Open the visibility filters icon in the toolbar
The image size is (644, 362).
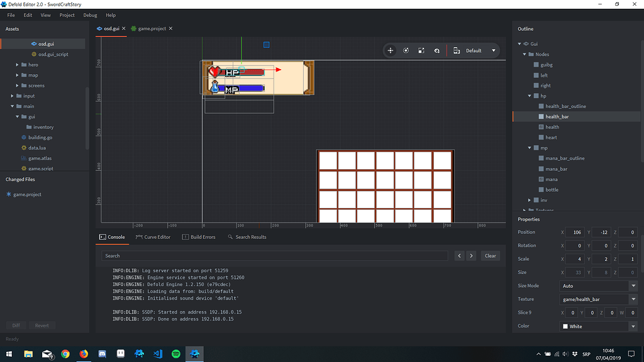coord(437,50)
